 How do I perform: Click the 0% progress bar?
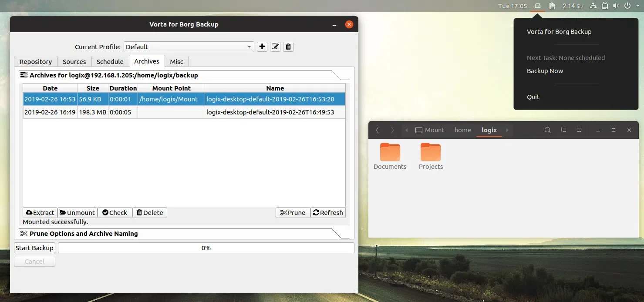pos(206,248)
